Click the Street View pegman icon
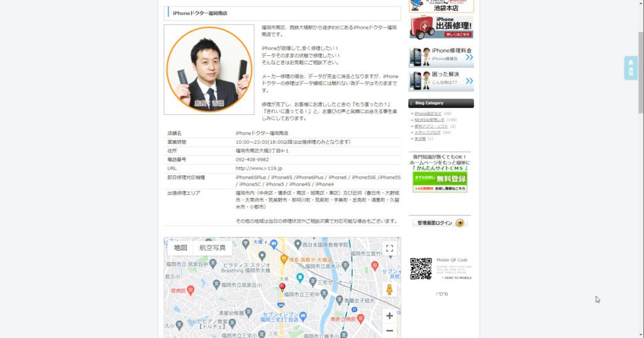The image size is (644, 338). 389,290
